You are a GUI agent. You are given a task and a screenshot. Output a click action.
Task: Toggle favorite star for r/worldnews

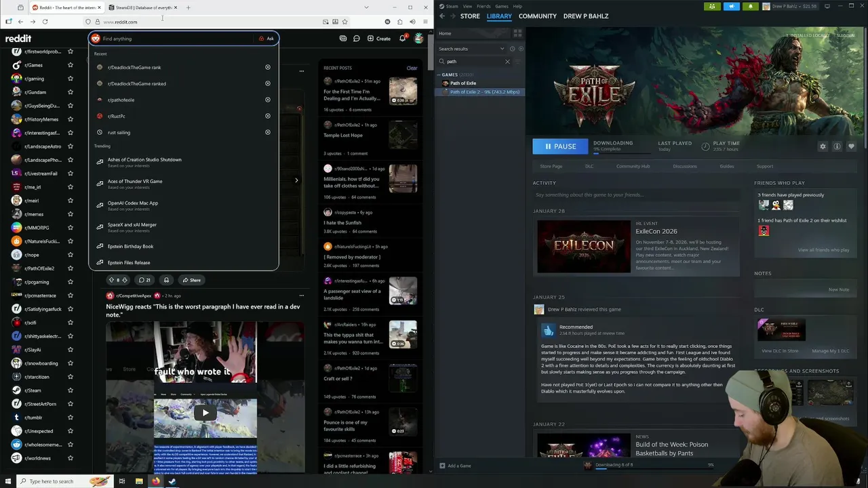click(x=70, y=458)
